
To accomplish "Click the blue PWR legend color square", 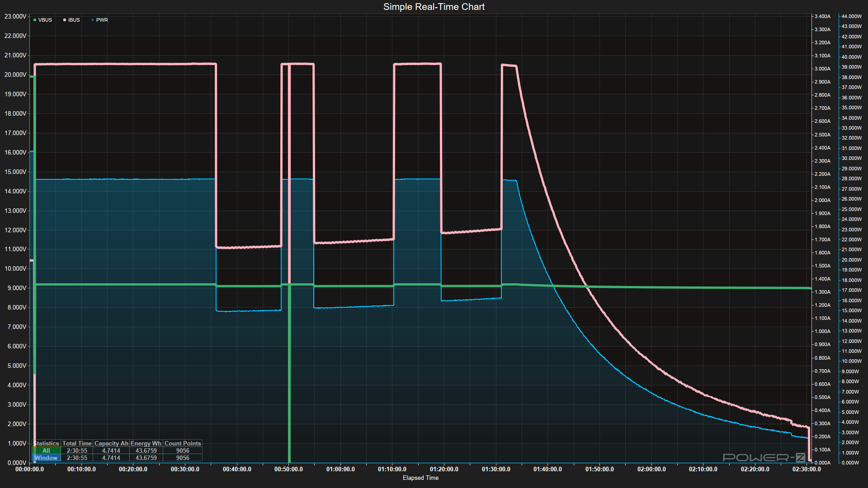I will (x=93, y=20).
